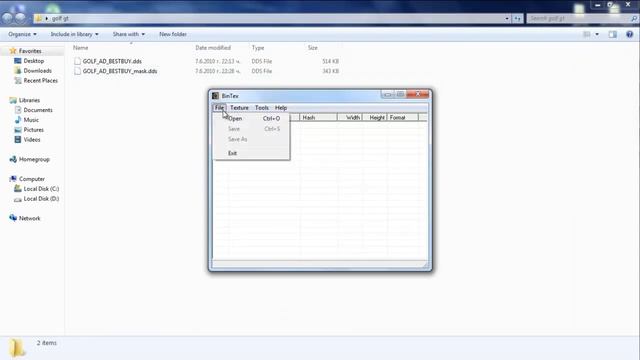Open Recent Places in the navigation pane
This screenshot has height=360, width=640.
(x=40, y=80)
